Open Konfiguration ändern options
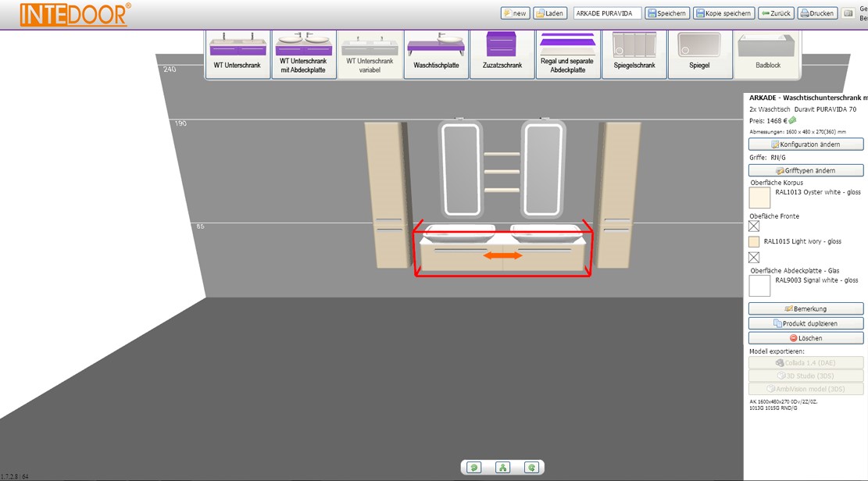 pyautogui.click(x=805, y=144)
